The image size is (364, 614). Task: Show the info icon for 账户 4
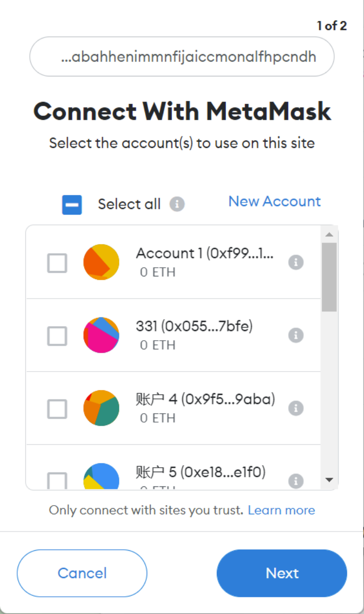296,408
